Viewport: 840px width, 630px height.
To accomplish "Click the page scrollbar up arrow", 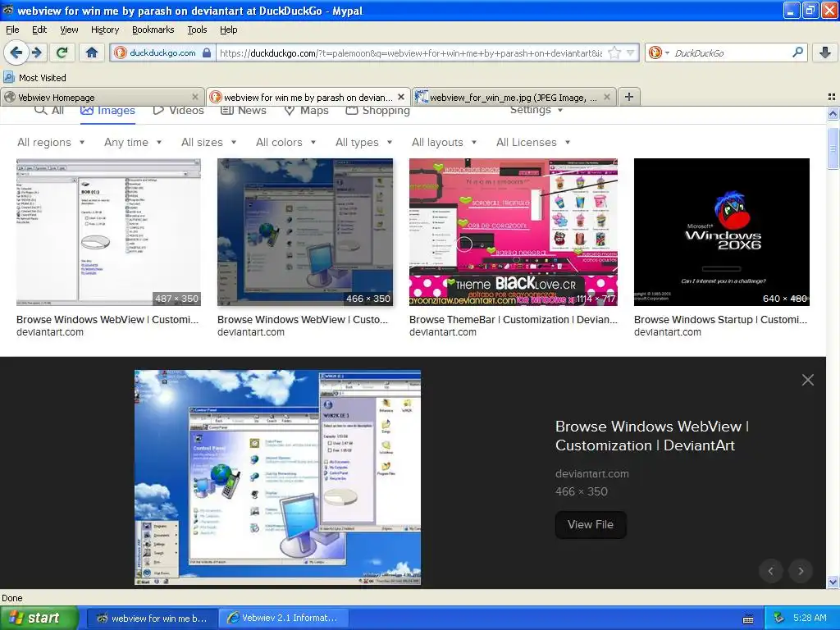I will click(x=833, y=113).
